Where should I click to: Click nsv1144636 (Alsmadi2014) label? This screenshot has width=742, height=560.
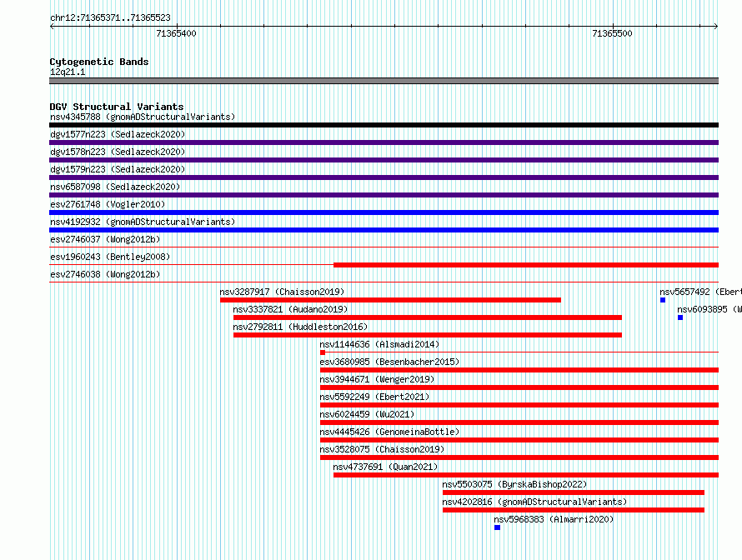(x=379, y=344)
